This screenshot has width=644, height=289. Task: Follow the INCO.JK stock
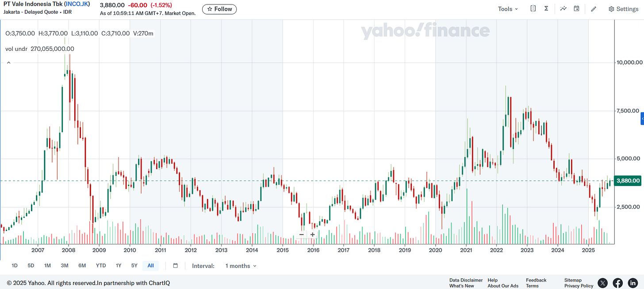pyautogui.click(x=219, y=9)
